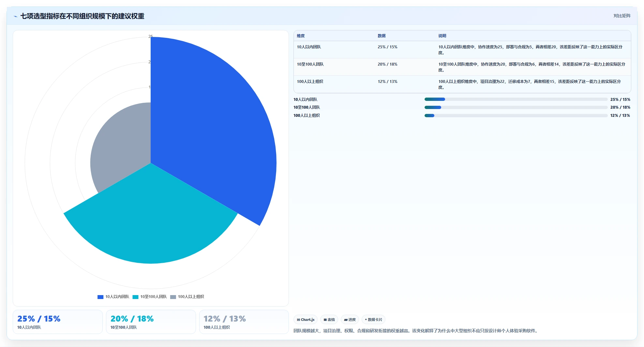The width and height of the screenshot is (644, 347).
Task: Select the footer note starting with 团队规模越大
Action: tap(416, 331)
